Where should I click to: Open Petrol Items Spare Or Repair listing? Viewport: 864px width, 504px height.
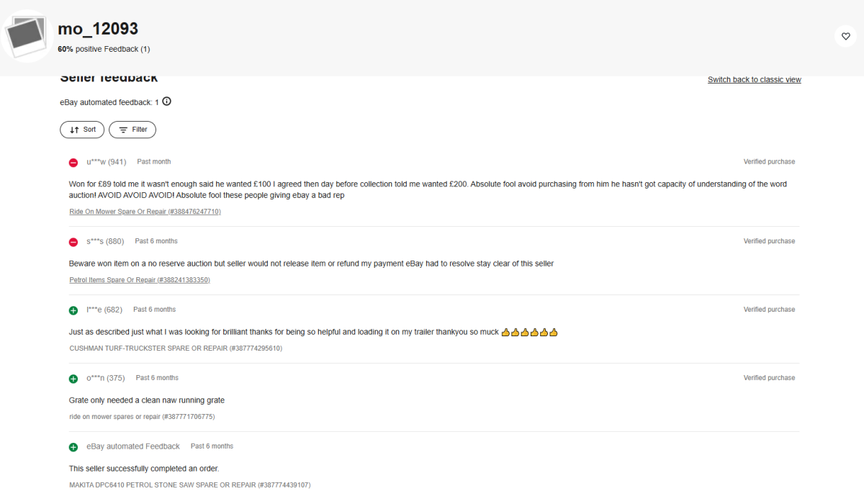click(140, 279)
